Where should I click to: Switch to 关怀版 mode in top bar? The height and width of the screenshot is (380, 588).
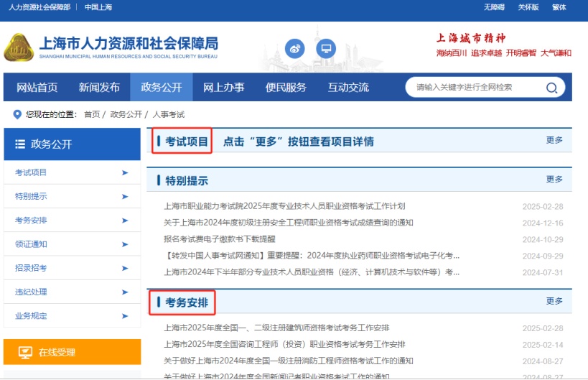coord(528,7)
